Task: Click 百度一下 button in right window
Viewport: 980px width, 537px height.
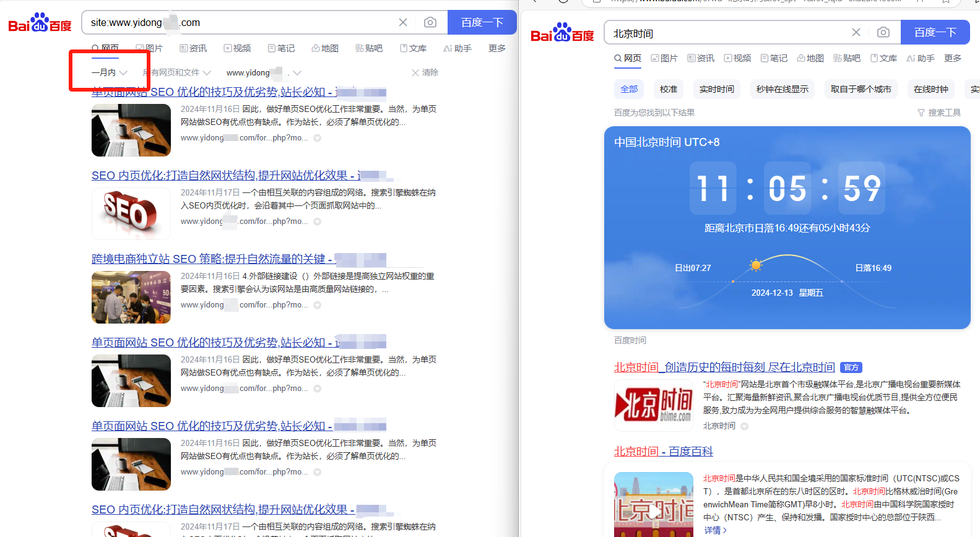Action: coord(935,32)
